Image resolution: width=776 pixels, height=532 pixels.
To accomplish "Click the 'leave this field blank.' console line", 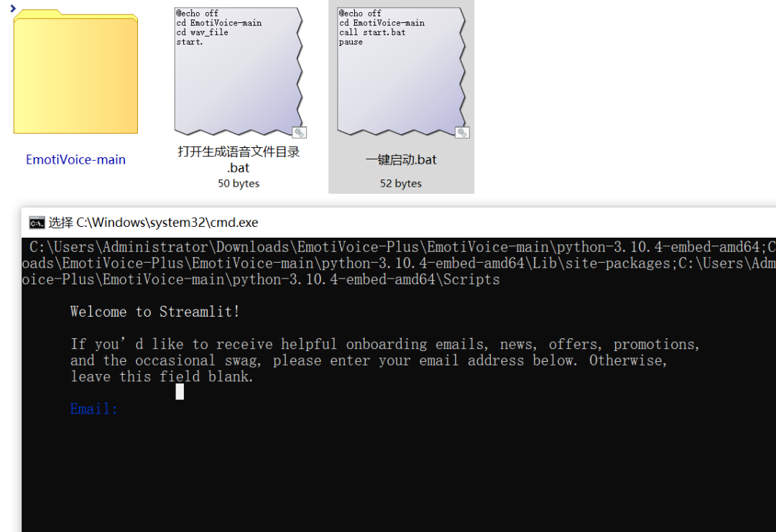I will click(162, 377).
